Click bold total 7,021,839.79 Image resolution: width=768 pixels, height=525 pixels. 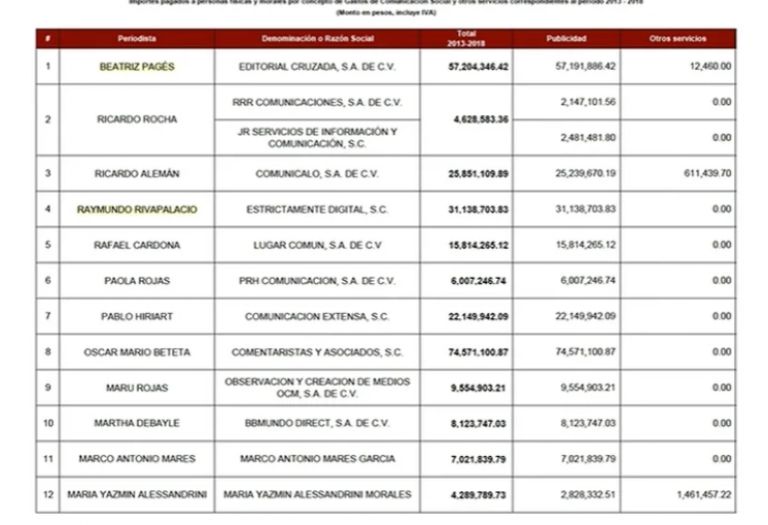[478, 459]
